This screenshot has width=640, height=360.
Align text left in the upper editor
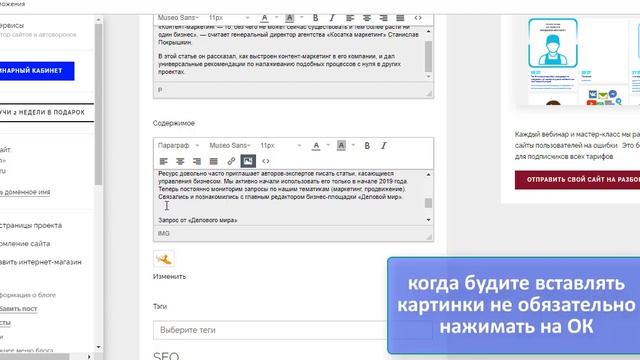(350, 18)
